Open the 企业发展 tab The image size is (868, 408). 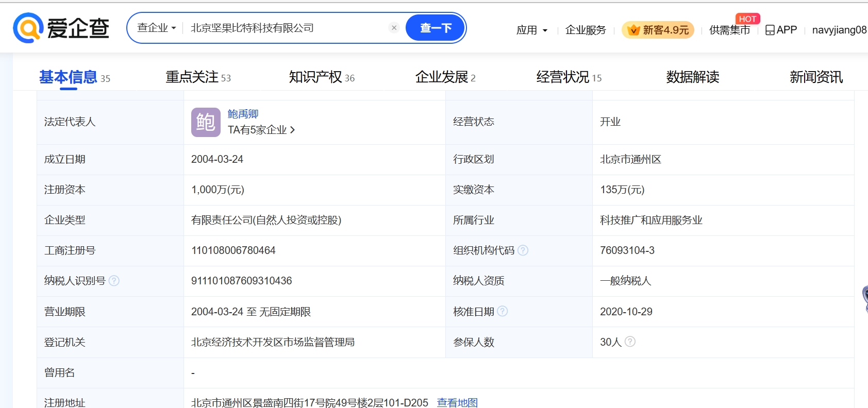445,77
